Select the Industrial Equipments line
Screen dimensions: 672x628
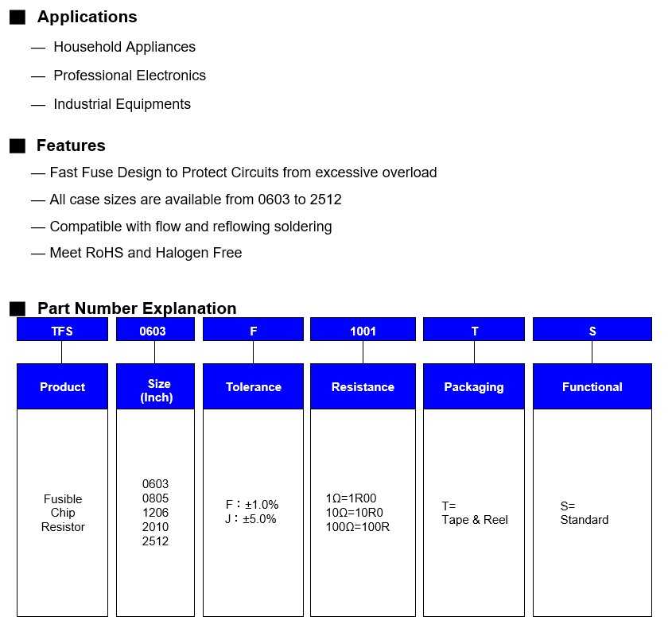click(x=122, y=104)
